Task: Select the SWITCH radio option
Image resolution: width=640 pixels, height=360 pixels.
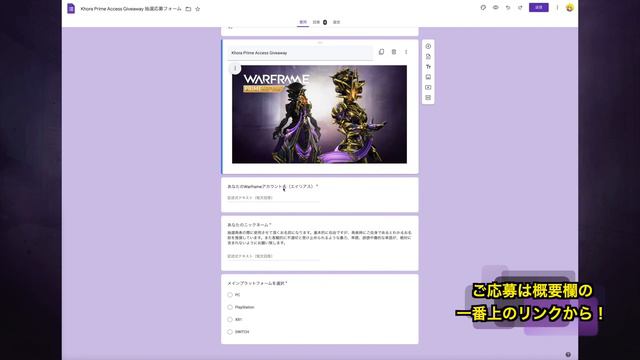Action: [x=230, y=332]
